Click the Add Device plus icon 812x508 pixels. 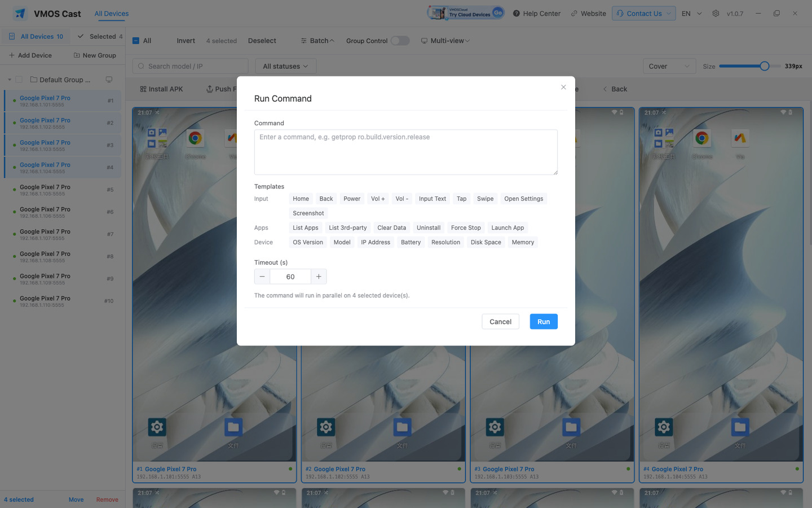coord(12,55)
